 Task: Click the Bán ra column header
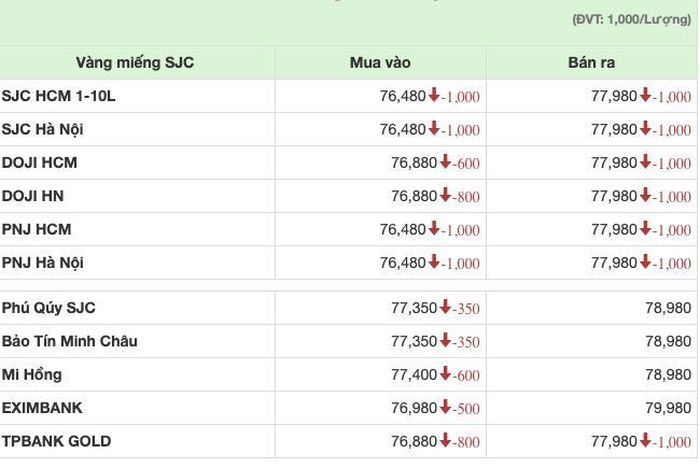591,62
